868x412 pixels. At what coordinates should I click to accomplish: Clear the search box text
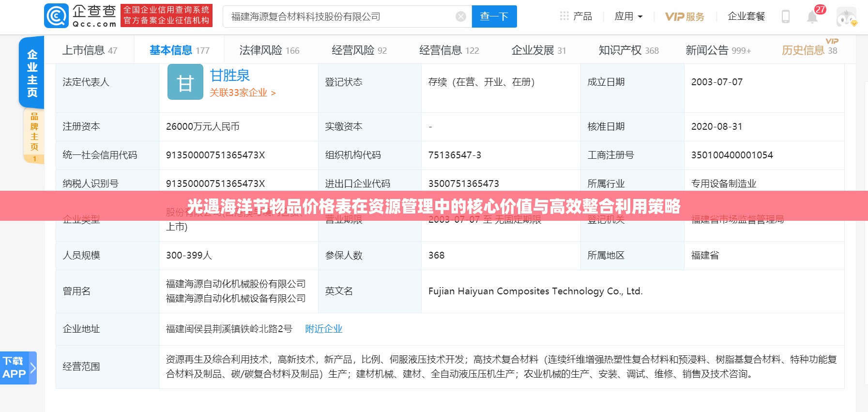pyautogui.click(x=461, y=16)
